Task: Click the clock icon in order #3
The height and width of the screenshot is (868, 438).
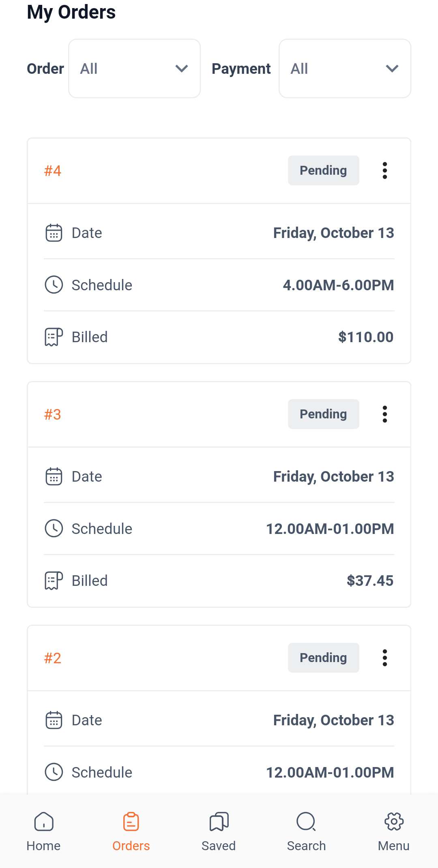Action: tap(54, 529)
